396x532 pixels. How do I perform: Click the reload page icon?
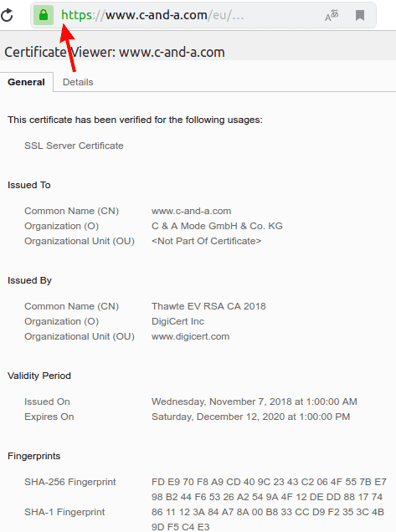pyautogui.click(x=7, y=15)
